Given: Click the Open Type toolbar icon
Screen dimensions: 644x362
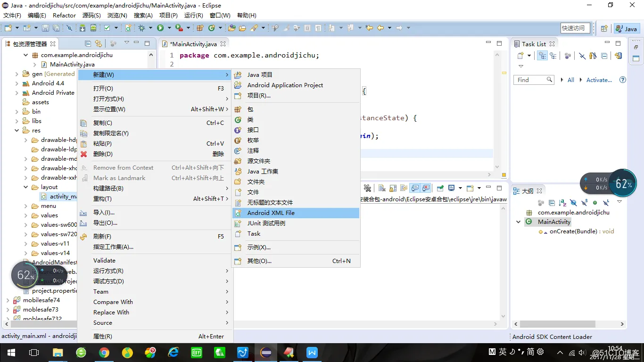Looking at the screenshot, I should [x=232, y=28].
